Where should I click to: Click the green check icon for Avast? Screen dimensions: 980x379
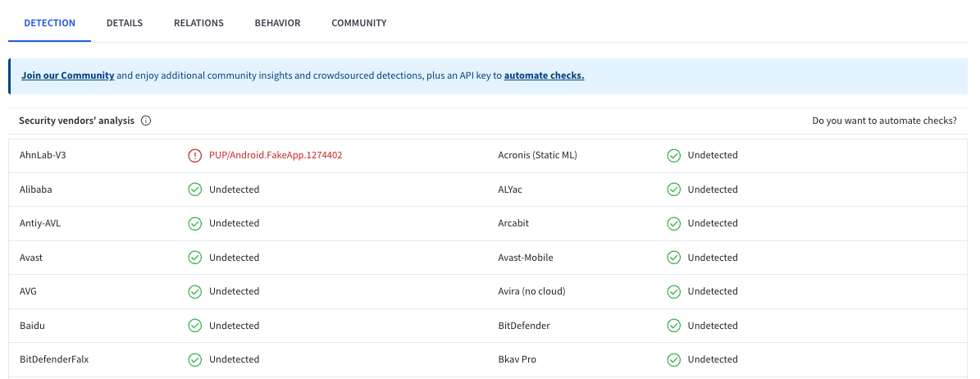tap(195, 258)
